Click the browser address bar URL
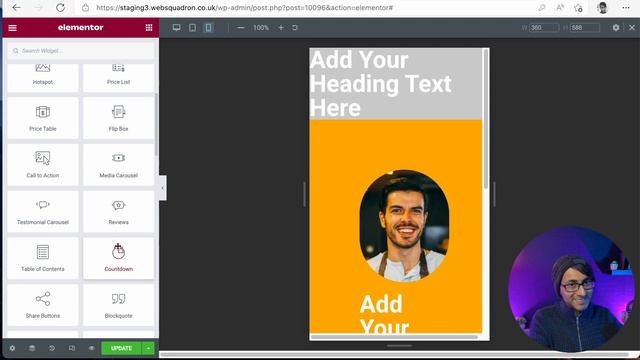 (x=245, y=7)
